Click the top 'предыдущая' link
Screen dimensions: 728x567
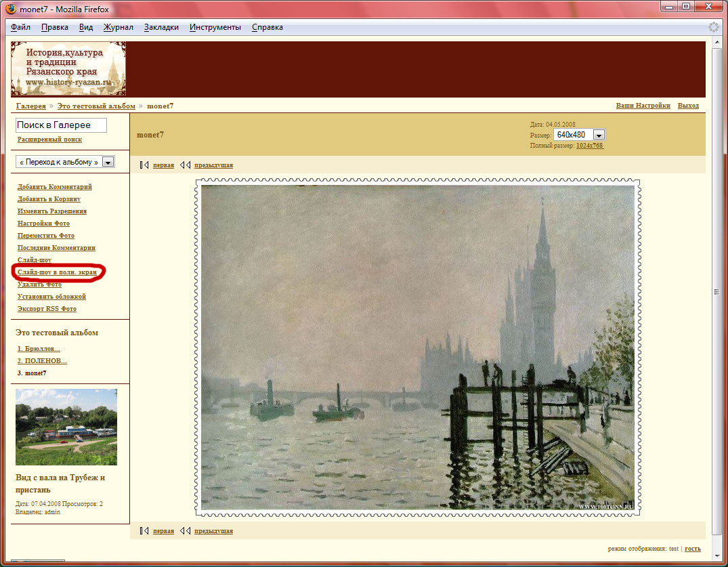[213, 165]
